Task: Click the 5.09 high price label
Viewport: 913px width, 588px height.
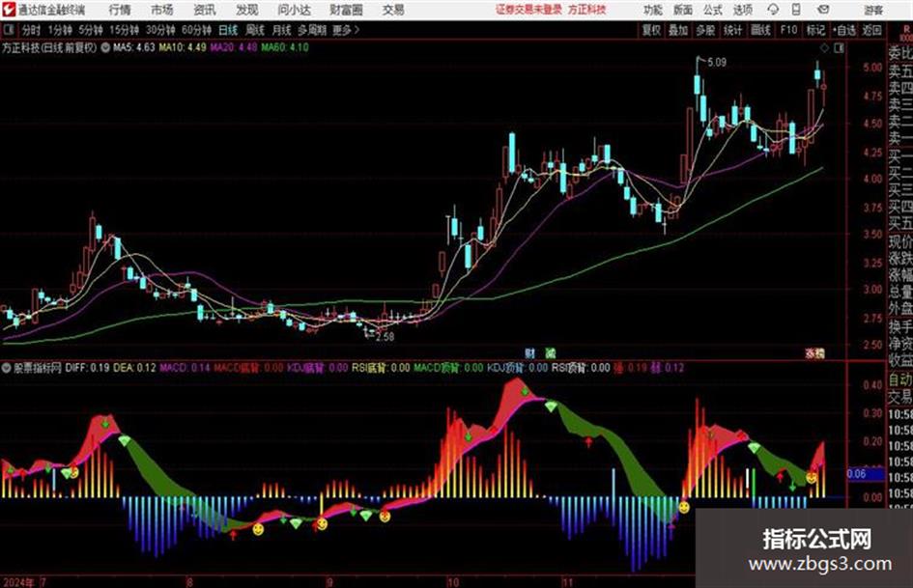Action: pos(717,63)
